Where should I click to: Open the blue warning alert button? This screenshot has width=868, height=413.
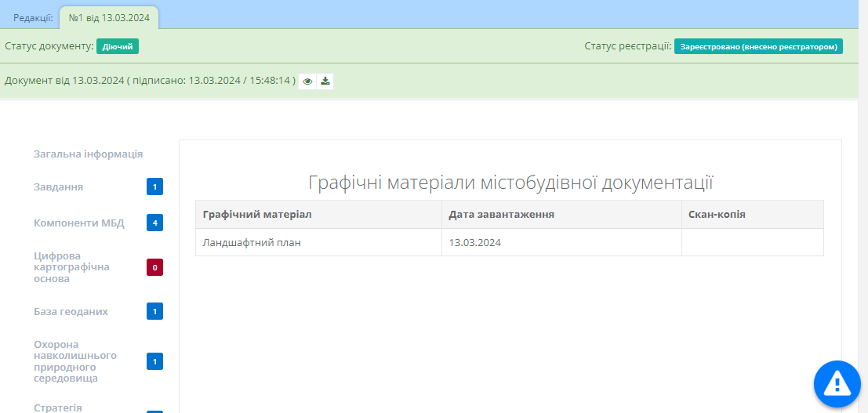click(x=837, y=384)
